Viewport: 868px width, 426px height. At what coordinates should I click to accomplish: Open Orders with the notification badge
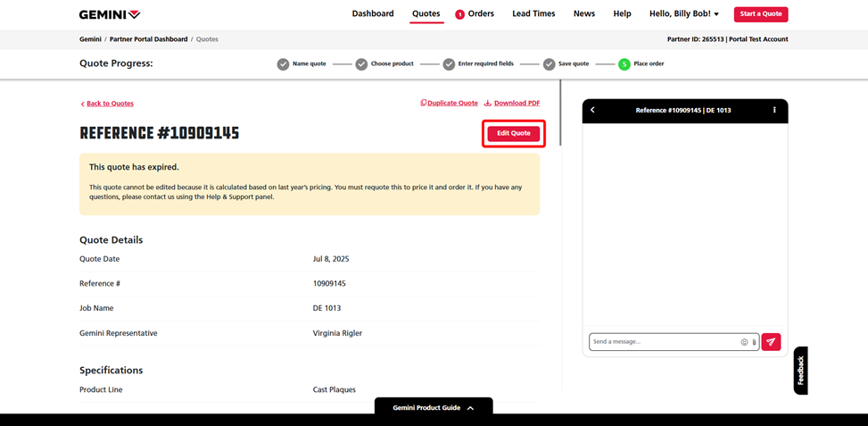475,14
